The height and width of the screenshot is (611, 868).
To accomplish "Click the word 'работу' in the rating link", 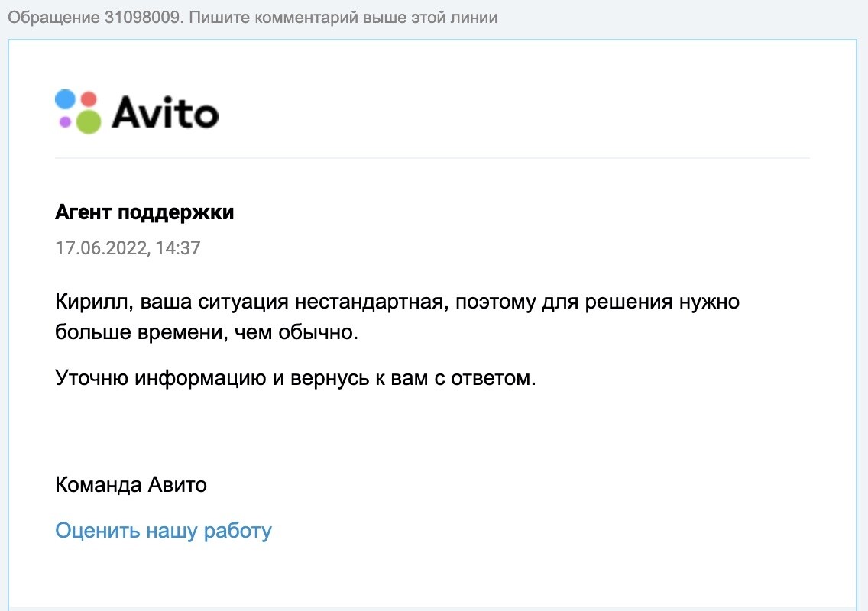I will (238, 530).
